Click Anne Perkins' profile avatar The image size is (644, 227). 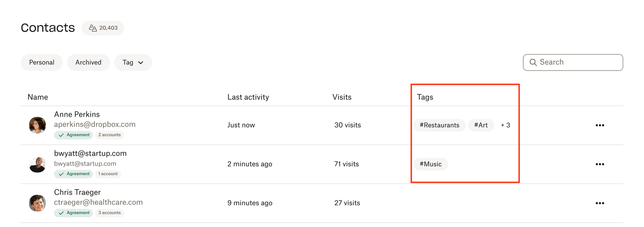[37, 125]
